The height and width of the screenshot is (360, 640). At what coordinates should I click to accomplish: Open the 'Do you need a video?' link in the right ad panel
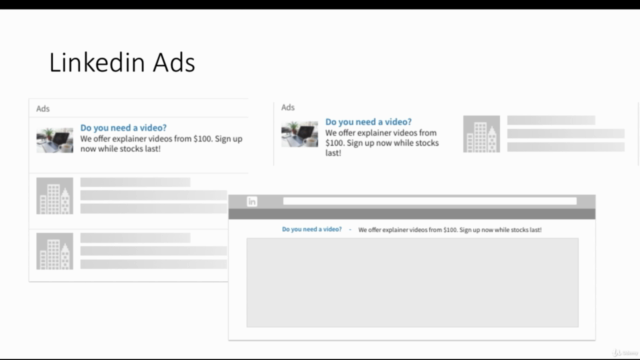click(x=368, y=122)
